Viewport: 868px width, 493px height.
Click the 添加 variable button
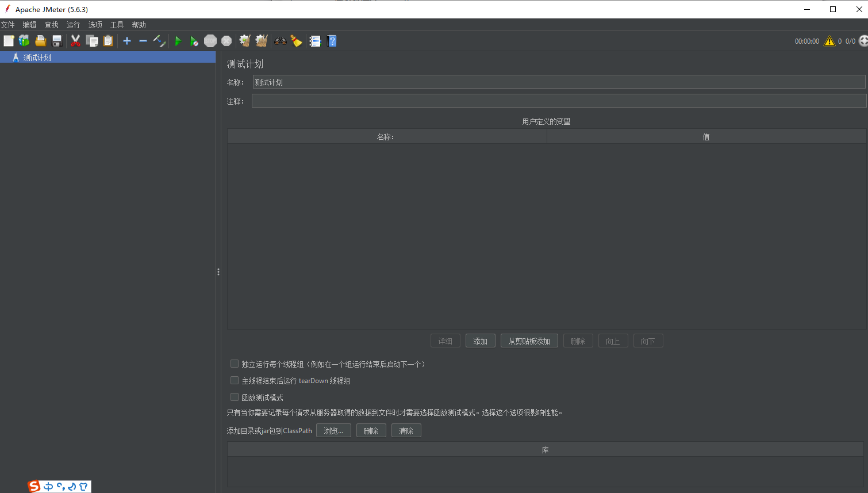481,341
